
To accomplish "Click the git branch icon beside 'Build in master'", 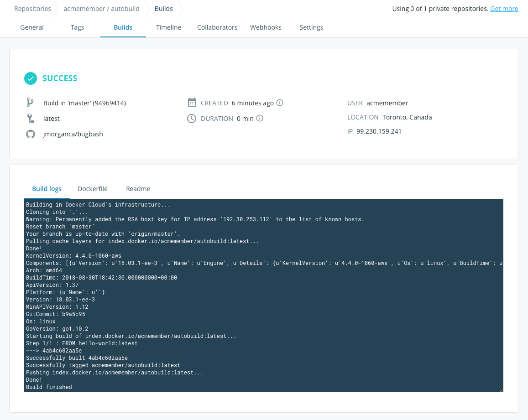I will pos(31,103).
